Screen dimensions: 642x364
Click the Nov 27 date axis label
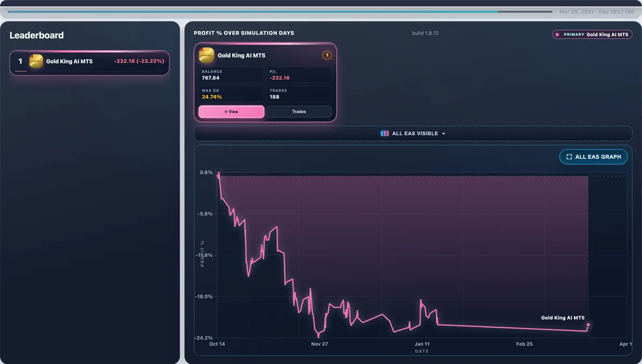click(x=319, y=344)
